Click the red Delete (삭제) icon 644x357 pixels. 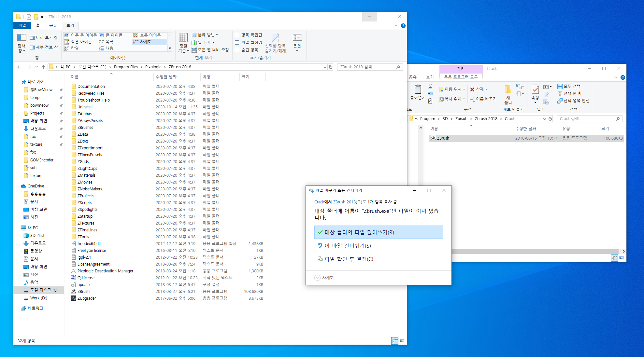[x=472, y=89]
